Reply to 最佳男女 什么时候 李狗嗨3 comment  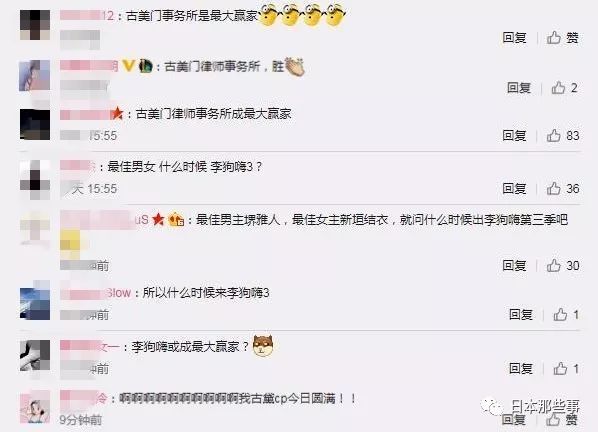(x=514, y=188)
